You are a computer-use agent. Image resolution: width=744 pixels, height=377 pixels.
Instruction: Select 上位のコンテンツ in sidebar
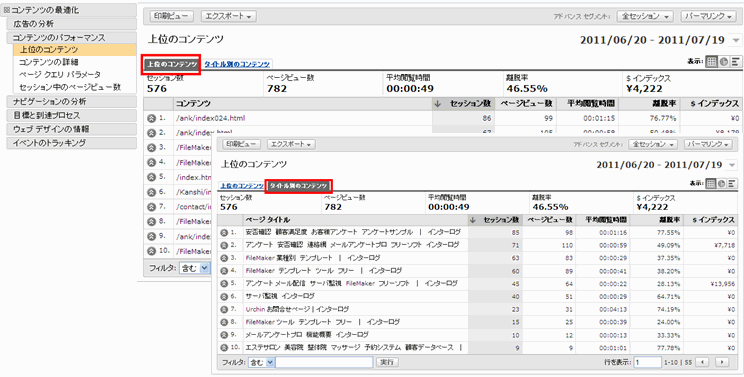(x=75, y=49)
